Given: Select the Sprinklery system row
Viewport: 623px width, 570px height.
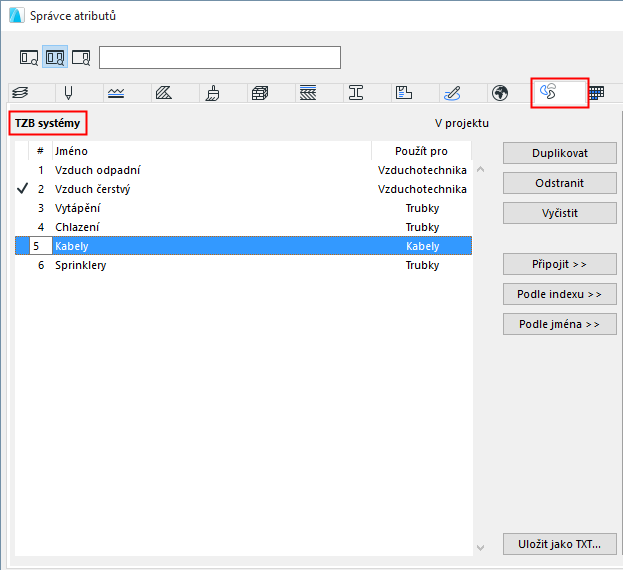Looking at the screenshot, I should pyautogui.click(x=243, y=265).
